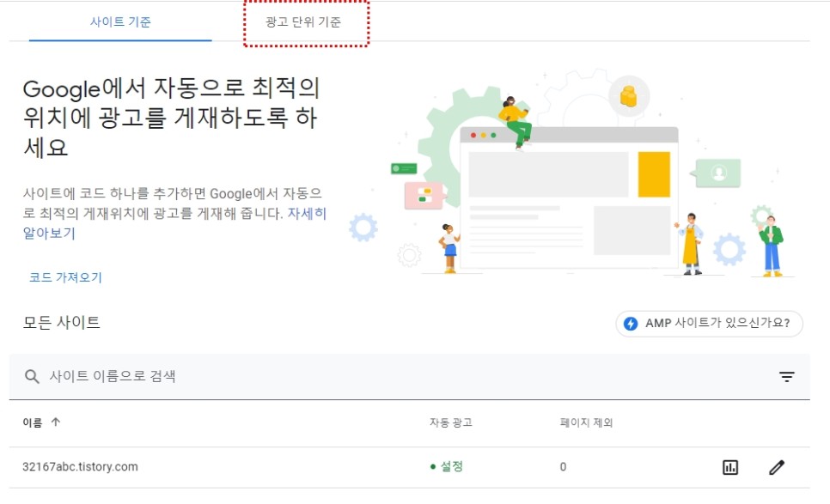Click the AMP lightning bolt icon
830x504 pixels.
click(631, 323)
